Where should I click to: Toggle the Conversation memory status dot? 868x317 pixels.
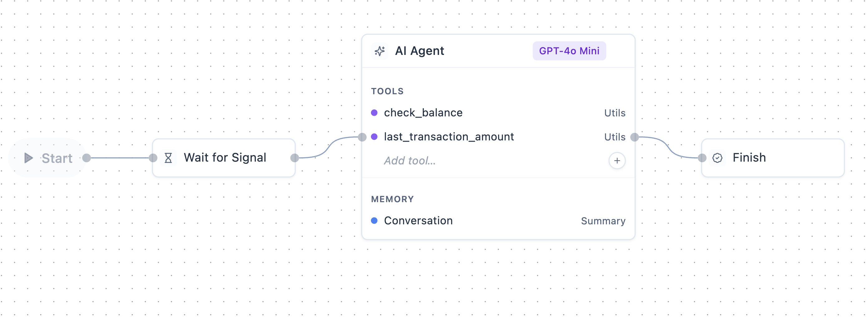[375, 221]
